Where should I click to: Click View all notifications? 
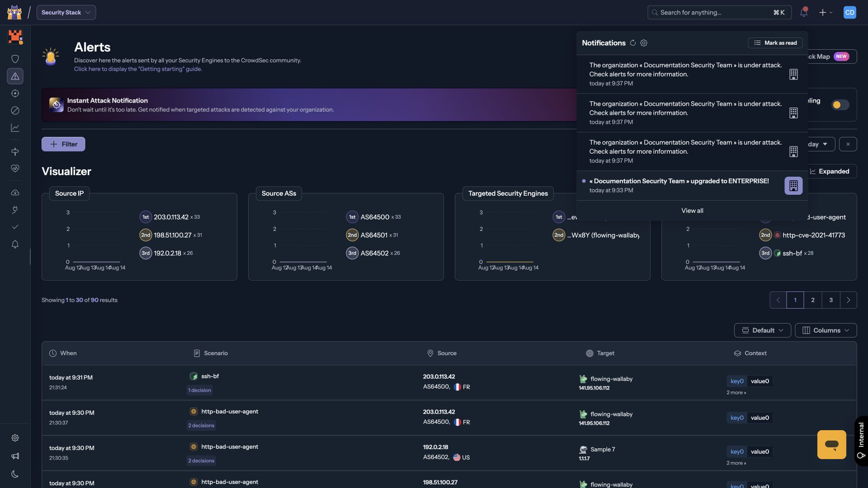point(692,211)
